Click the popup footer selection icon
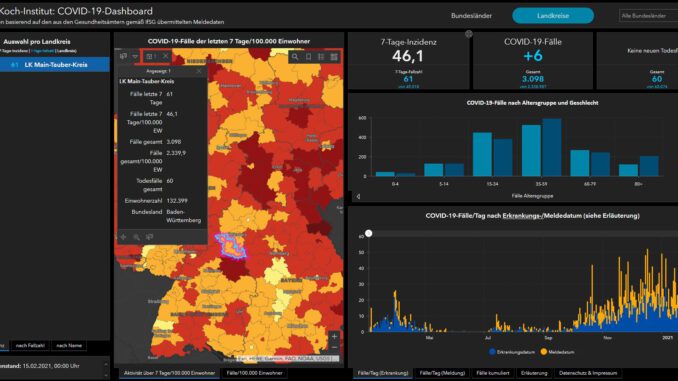Viewport: 678px width, 381px height. [150, 237]
